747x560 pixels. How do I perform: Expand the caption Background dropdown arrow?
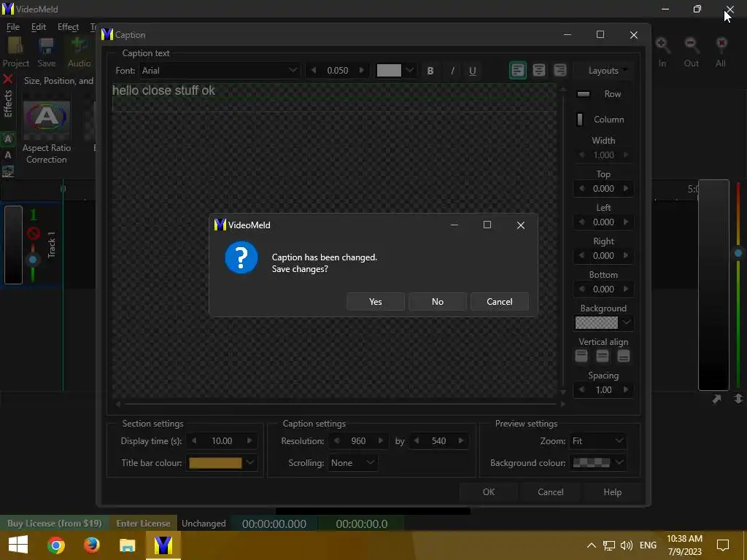click(x=627, y=322)
